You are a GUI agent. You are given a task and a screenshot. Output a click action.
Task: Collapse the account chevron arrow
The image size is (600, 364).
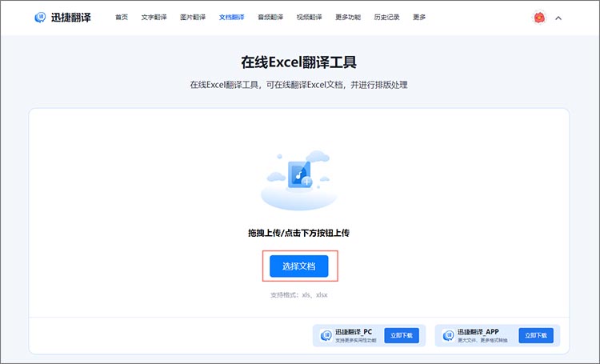coord(558,18)
